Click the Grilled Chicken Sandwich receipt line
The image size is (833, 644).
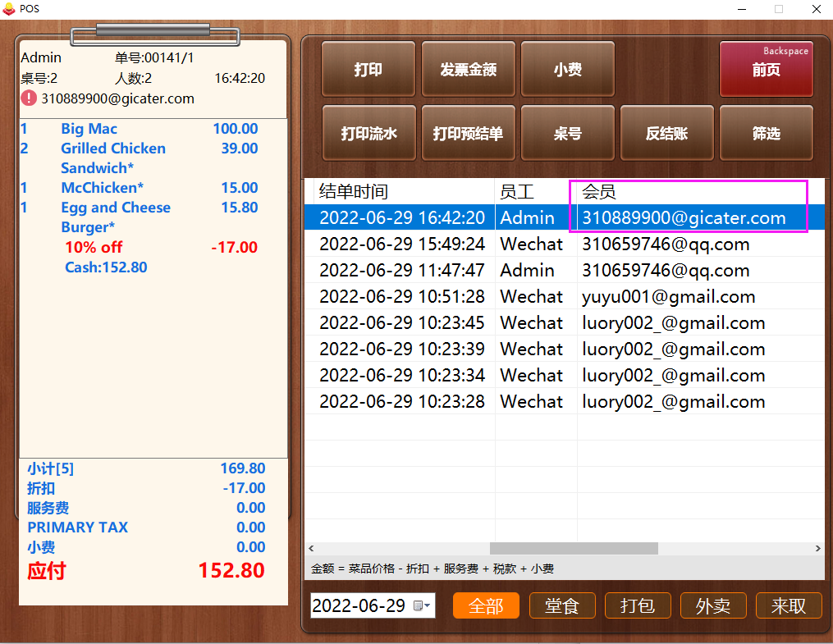(140, 158)
